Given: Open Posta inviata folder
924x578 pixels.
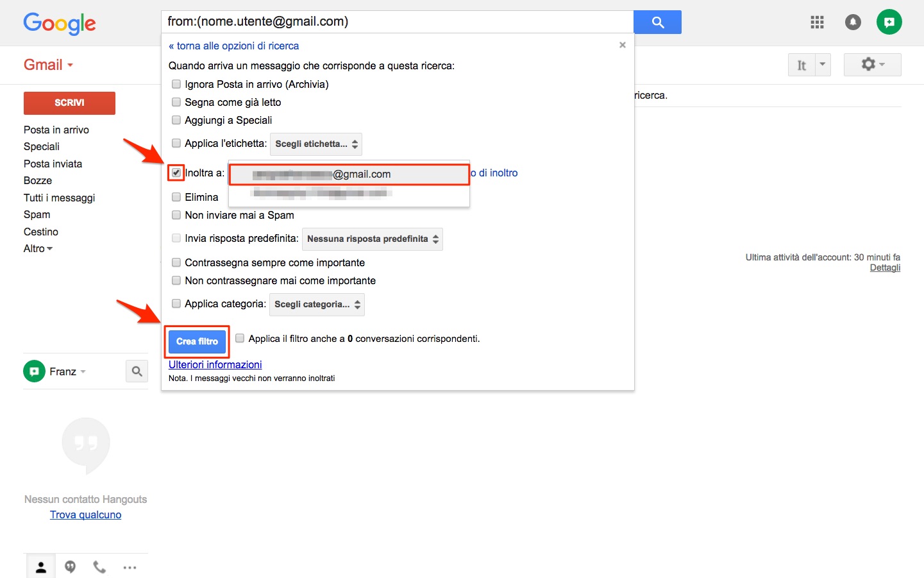Looking at the screenshot, I should 53,164.
